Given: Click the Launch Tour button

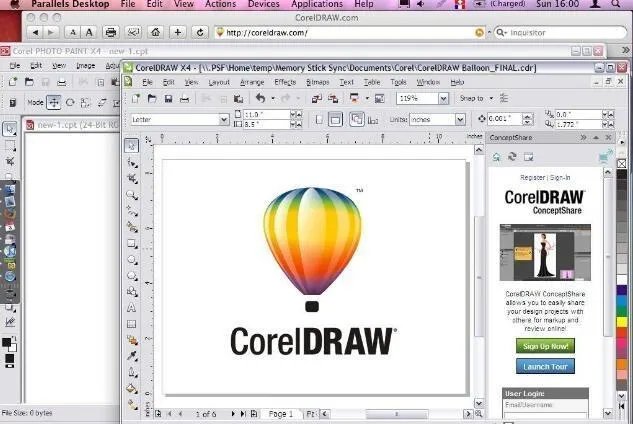Looking at the screenshot, I should [545, 366].
